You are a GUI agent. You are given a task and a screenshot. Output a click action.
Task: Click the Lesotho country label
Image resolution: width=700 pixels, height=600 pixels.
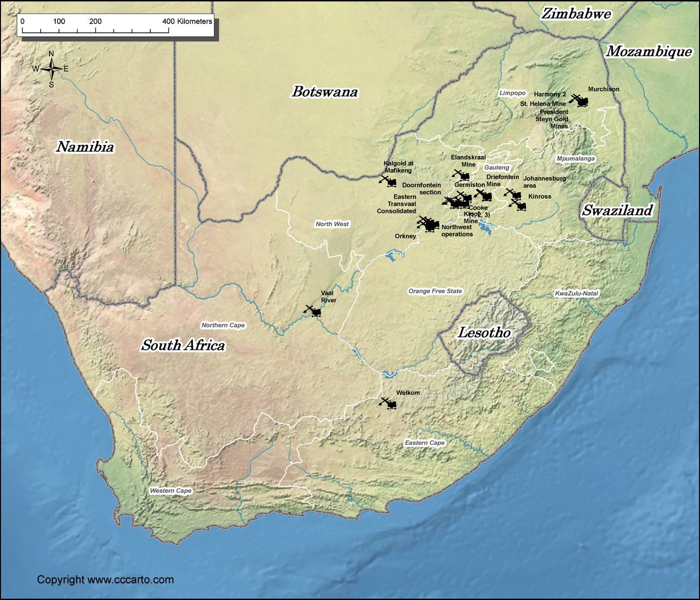click(x=484, y=333)
